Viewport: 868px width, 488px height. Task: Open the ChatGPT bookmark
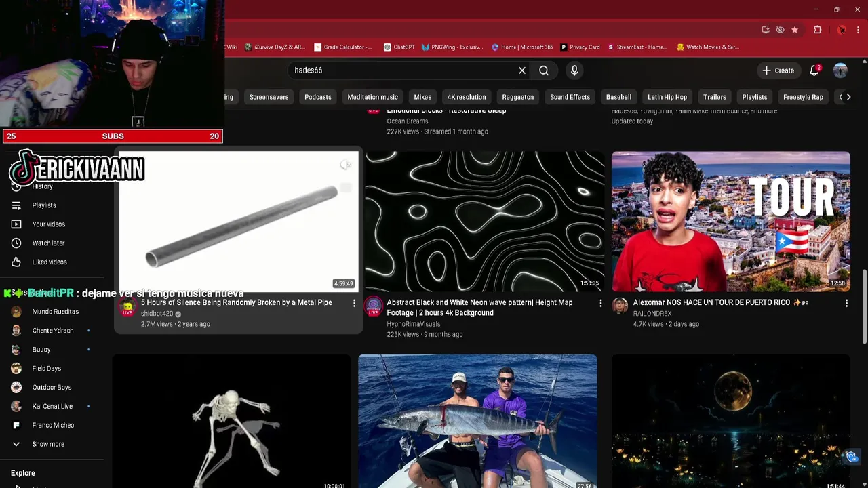pos(399,47)
